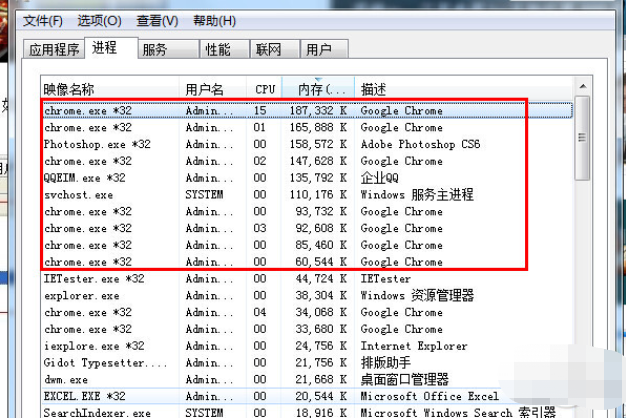Viewport: 626px width, 418px height.
Task: Click the IETester description cell
Action: [385, 279]
